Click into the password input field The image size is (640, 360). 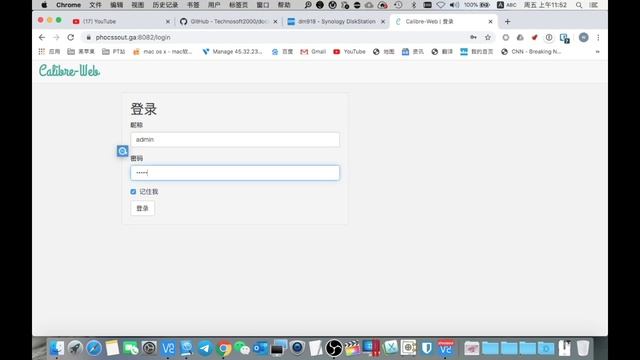coord(235,173)
